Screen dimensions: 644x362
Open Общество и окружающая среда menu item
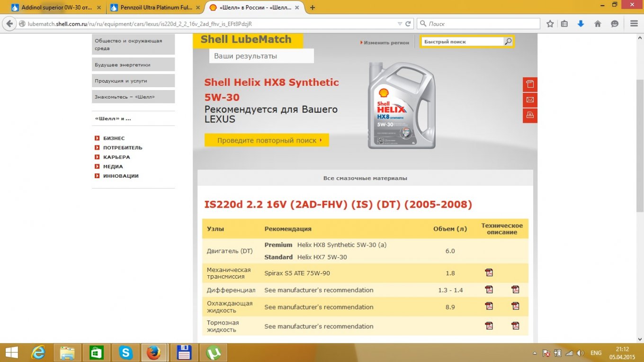pyautogui.click(x=133, y=45)
